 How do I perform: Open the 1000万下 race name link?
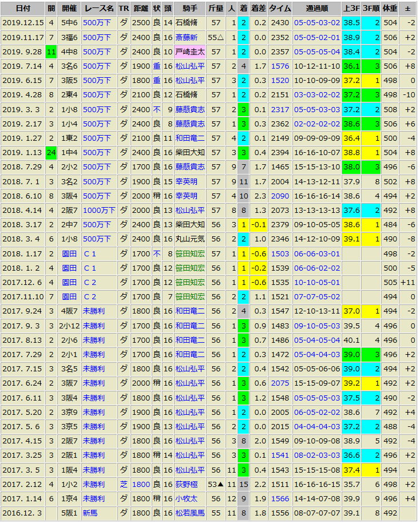pos(98,210)
